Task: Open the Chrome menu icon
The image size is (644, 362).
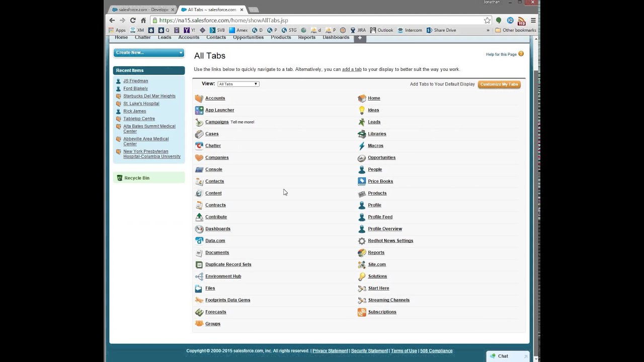Action: coord(533,21)
